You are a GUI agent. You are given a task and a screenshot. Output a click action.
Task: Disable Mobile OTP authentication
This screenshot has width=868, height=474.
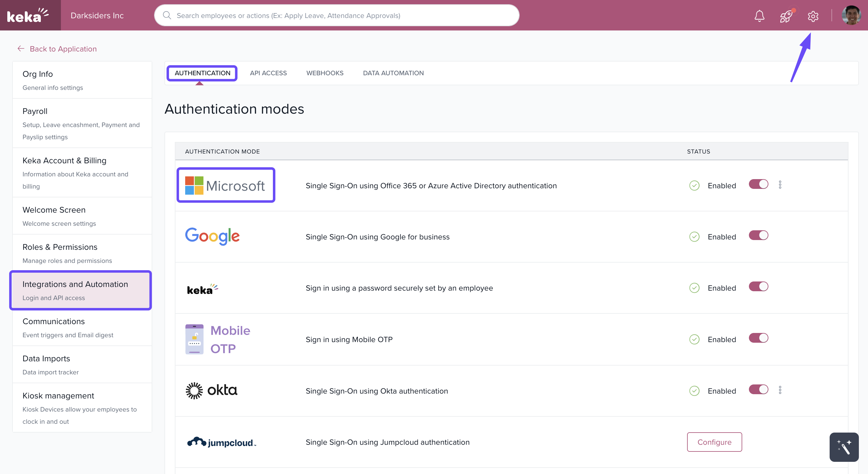coord(758,338)
